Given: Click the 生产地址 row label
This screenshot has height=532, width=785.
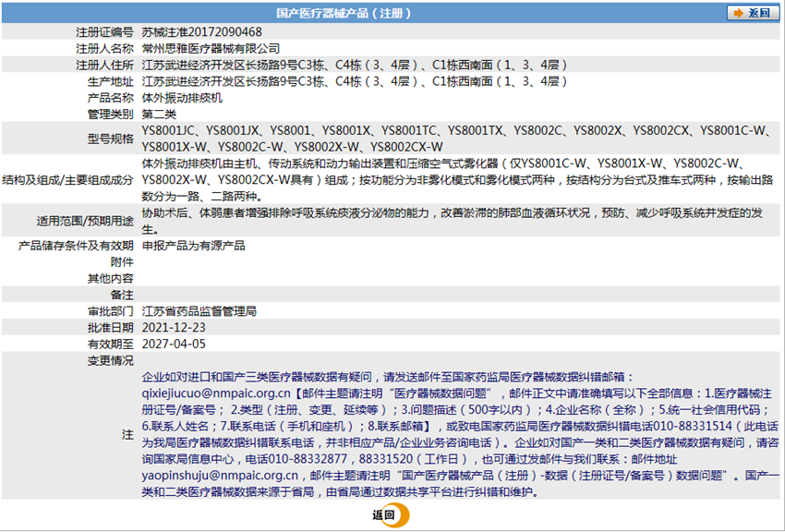Looking at the screenshot, I should click(111, 81).
